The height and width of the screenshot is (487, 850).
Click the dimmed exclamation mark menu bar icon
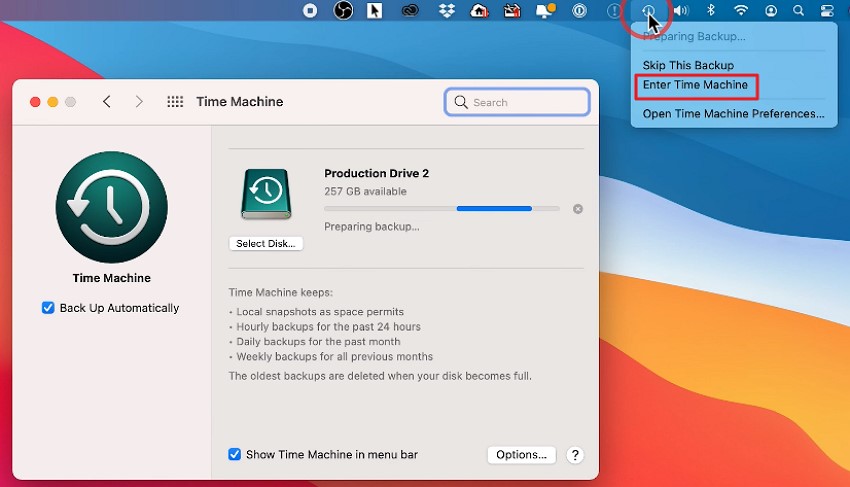614,10
